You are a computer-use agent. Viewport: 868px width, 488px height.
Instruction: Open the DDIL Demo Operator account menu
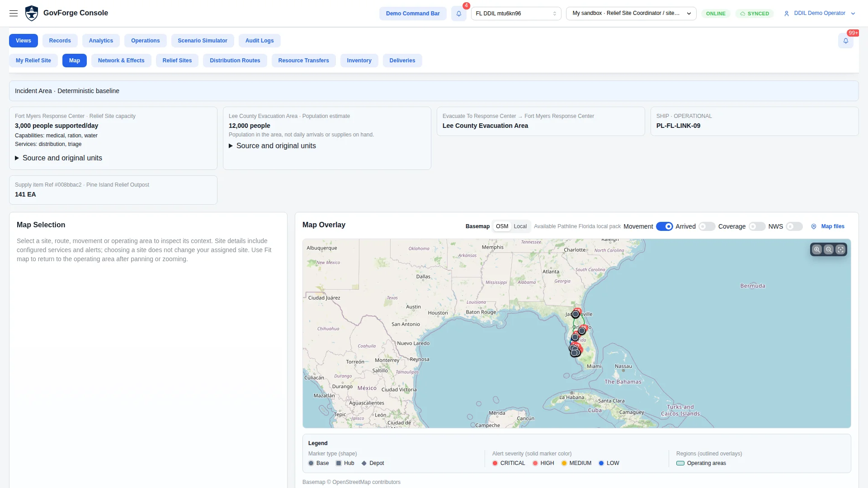pos(820,14)
